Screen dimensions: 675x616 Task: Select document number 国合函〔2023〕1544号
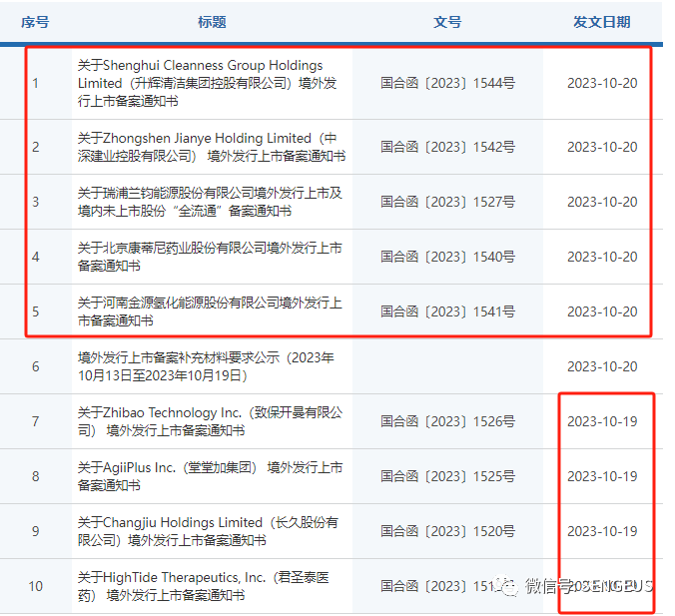click(x=447, y=83)
